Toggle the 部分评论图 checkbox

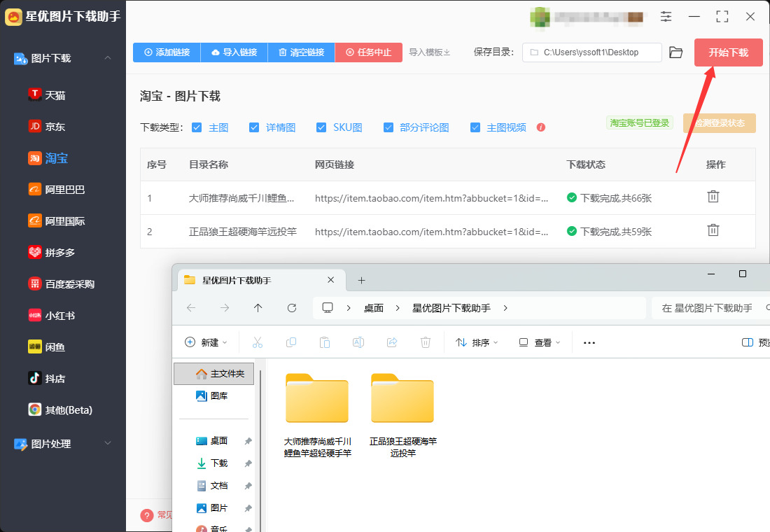[388, 127]
